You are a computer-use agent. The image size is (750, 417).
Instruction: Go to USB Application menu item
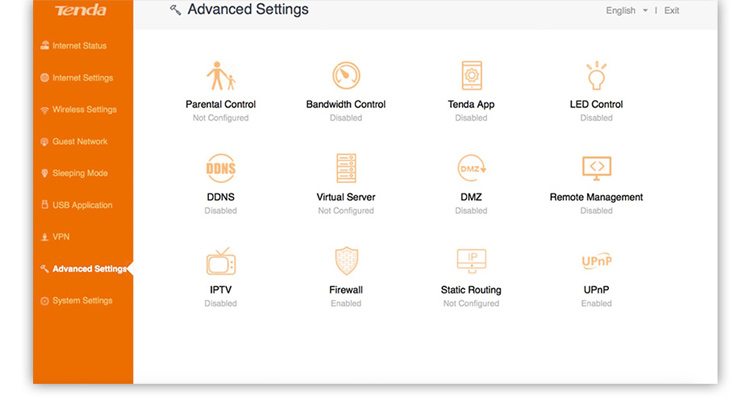pyautogui.click(x=83, y=205)
